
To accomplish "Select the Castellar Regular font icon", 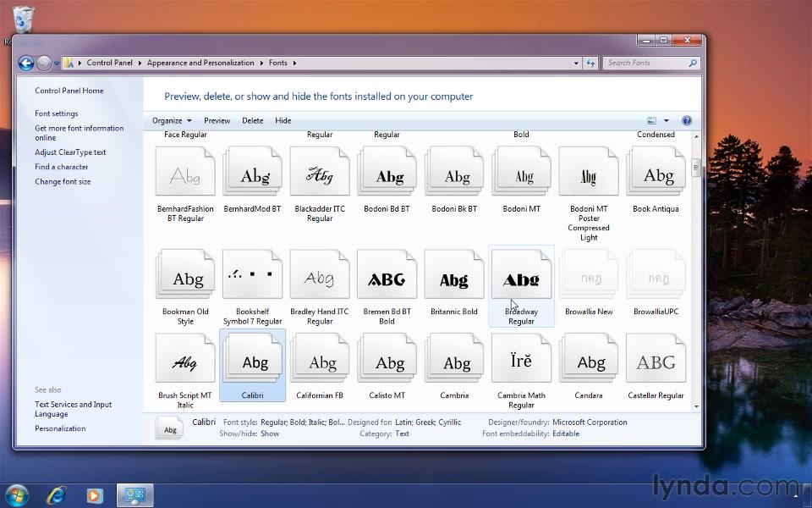I will point(656,358).
